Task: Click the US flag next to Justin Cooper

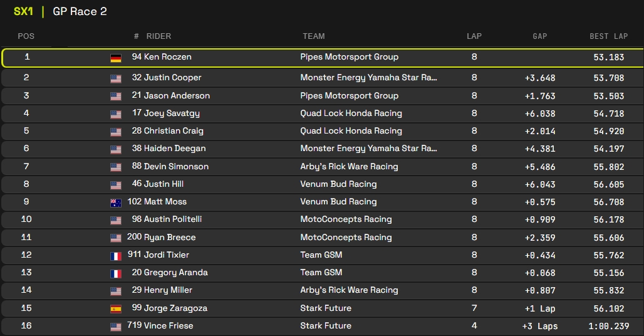Action: point(116,78)
